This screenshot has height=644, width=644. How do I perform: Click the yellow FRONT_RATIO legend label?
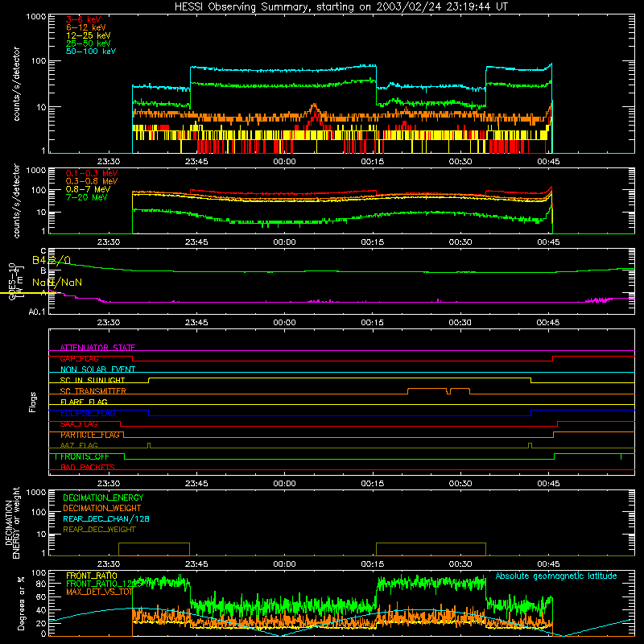point(92,576)
